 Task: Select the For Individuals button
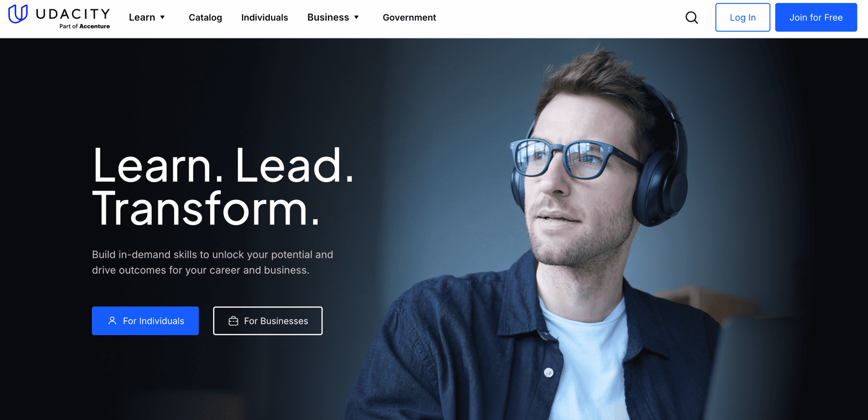point(145,321)
